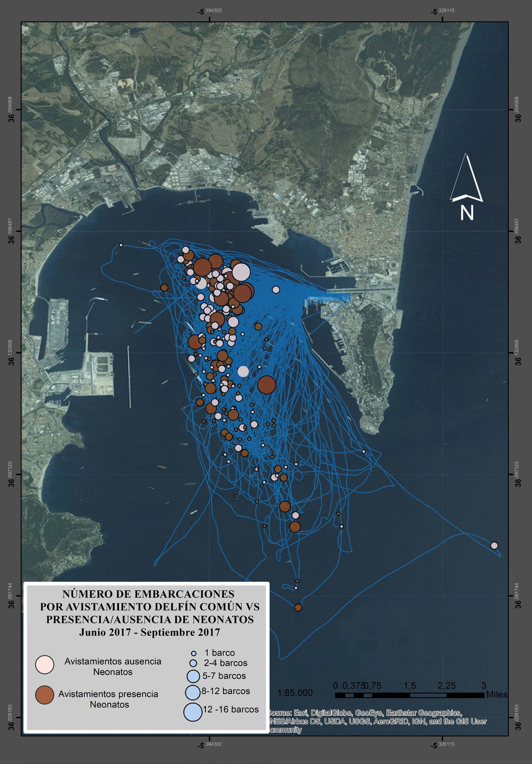Select the '1 barco' legend circle
The width and height of the screenshot is (532, 764).
194,653
